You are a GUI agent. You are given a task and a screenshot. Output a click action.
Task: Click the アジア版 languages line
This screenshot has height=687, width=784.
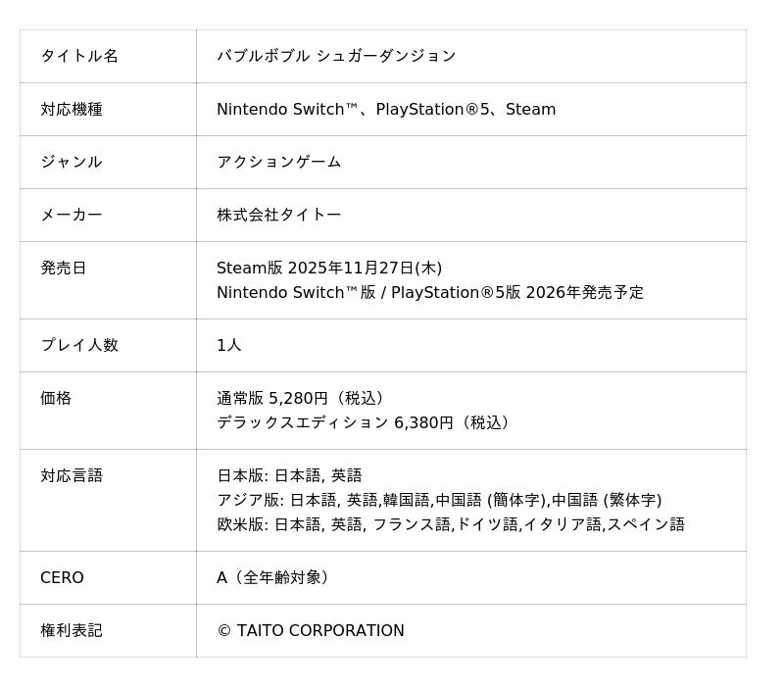[439, 500]
